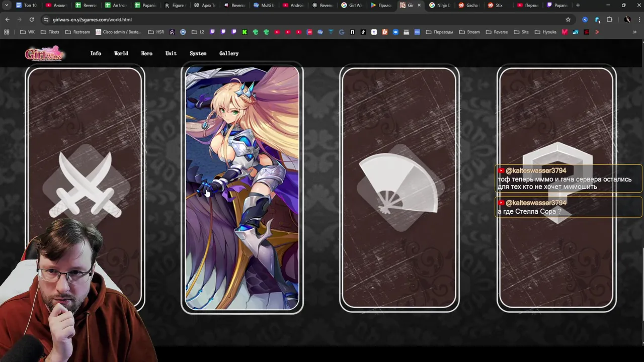Switch to the Ninja D tab
Screen dimensions: 644x362
440,5
